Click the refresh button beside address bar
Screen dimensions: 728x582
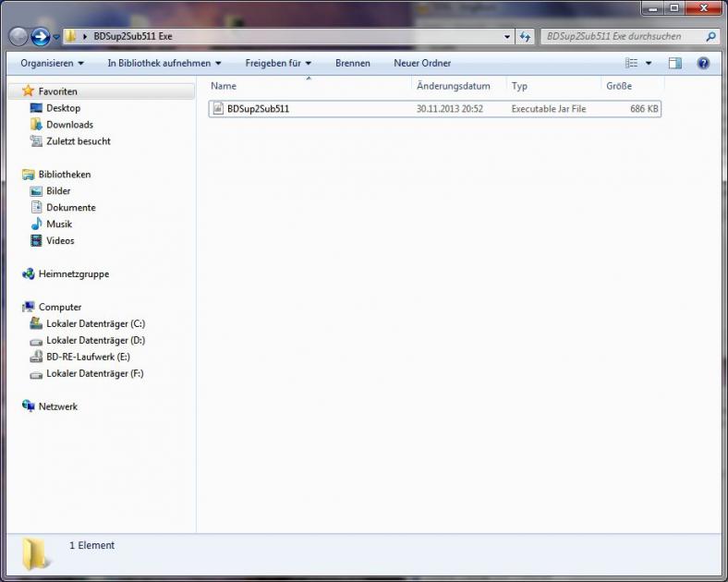pyautogui.click(x=526, y=36)
